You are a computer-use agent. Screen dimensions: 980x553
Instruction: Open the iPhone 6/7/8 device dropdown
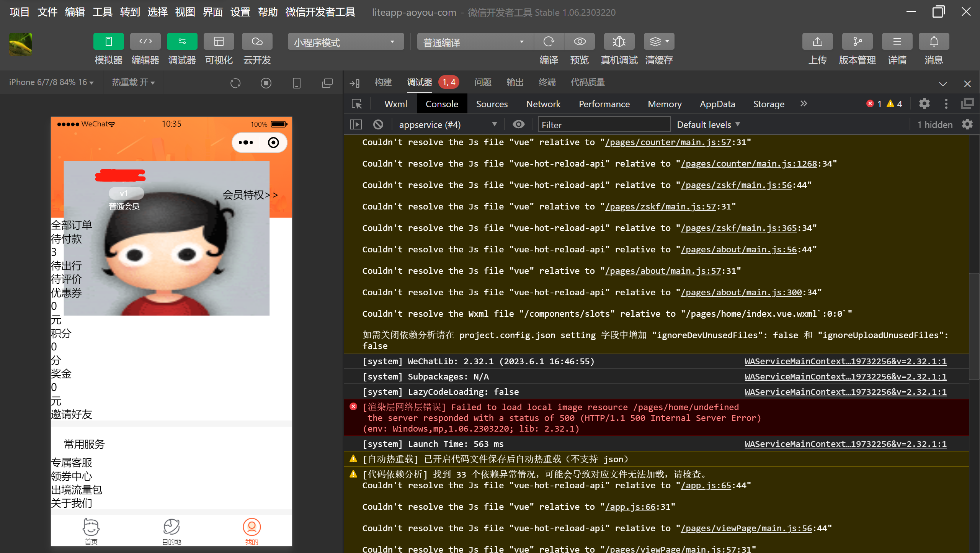(51, 82)
